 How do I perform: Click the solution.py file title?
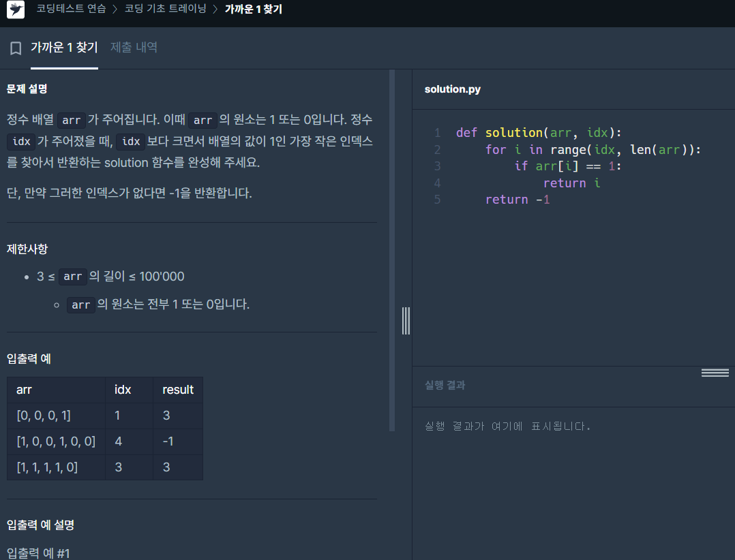(452, 89)
